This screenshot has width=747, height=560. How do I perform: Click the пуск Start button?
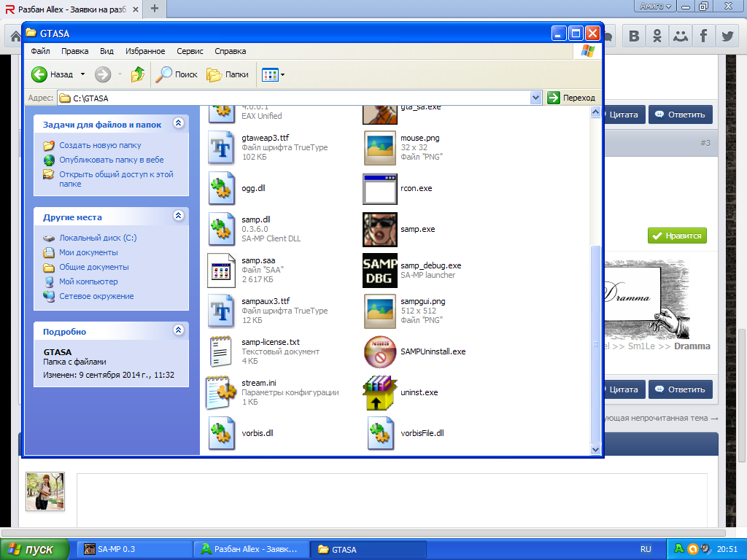[34, 550]
